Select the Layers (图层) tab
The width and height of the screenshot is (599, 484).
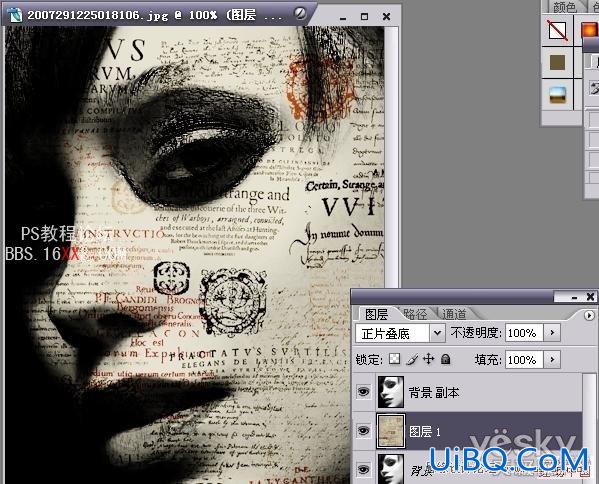point(376,314)
